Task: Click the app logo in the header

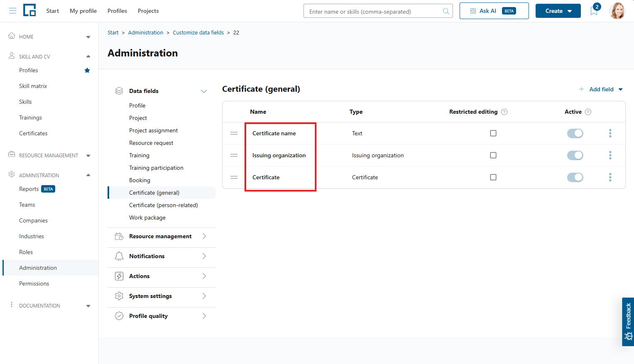Action: point(29,10)
